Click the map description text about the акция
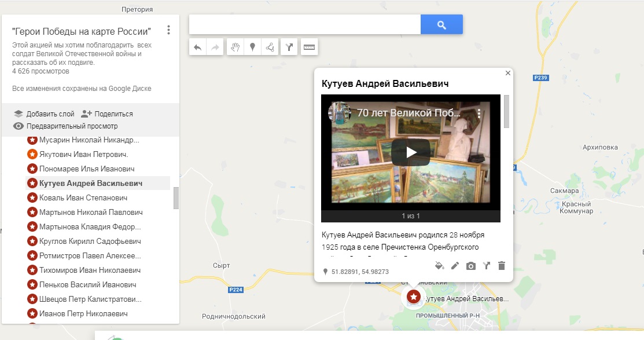This screenshot has height=340, width=644. (x=82, y=54)
